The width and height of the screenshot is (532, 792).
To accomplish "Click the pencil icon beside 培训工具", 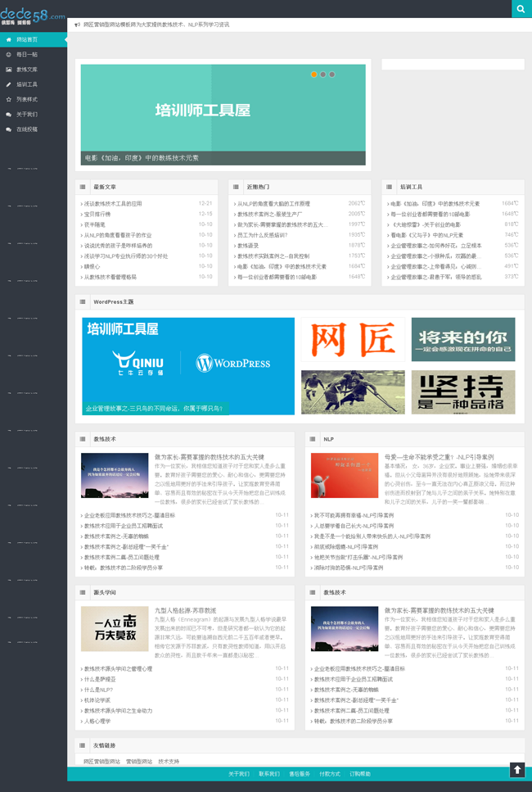I will tap(8, 84).
